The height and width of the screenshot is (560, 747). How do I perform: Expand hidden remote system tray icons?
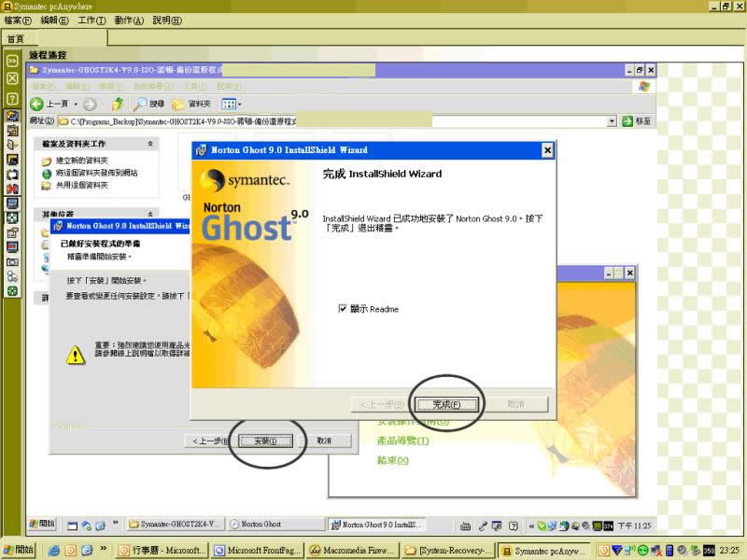point(531,526)
